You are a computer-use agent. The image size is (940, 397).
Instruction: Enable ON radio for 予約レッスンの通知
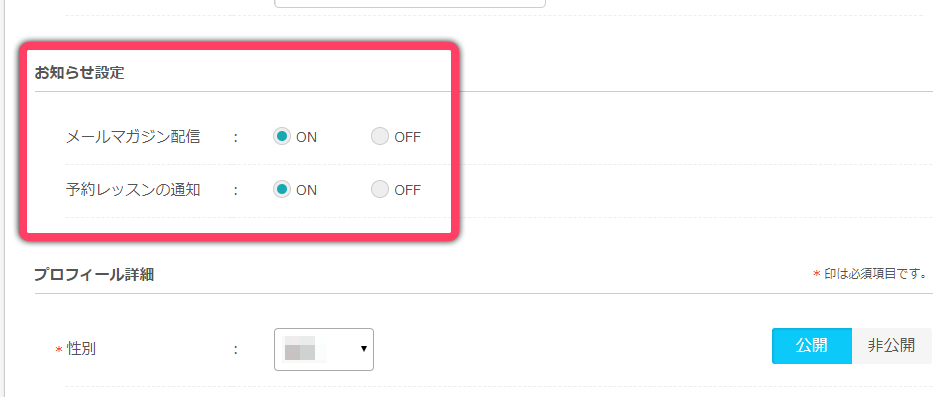(x=281, y=190)
